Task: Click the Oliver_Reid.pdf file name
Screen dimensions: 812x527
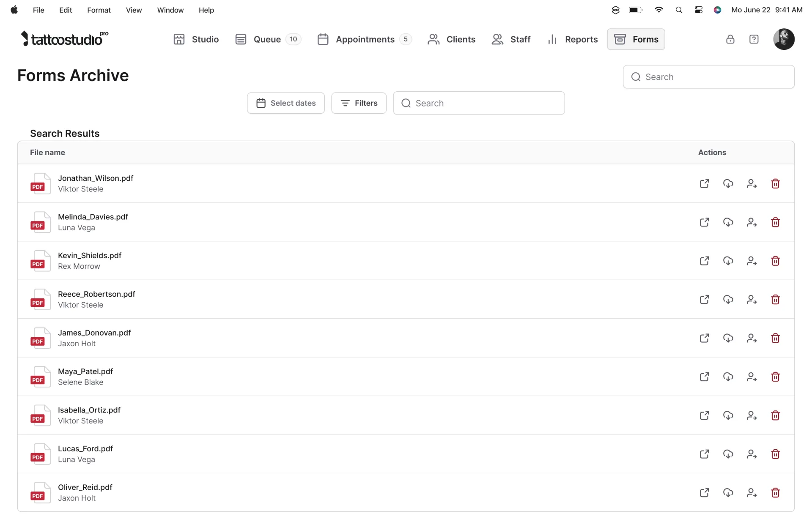Action: pyautogui.click(x=85, y=487)
